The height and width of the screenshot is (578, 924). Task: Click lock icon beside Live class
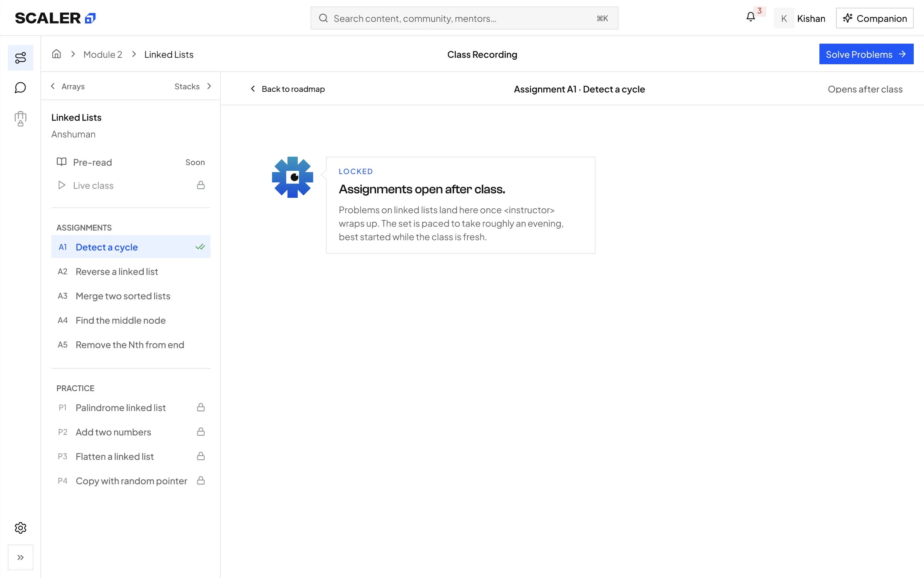coord(201,185)
